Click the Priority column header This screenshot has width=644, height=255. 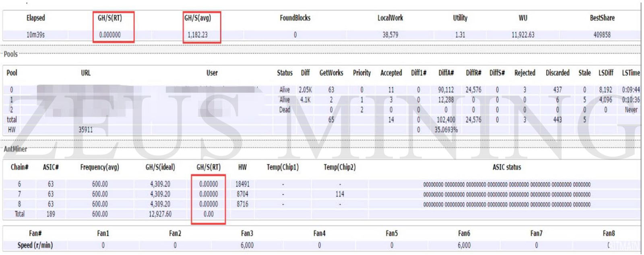coord(362,73)
